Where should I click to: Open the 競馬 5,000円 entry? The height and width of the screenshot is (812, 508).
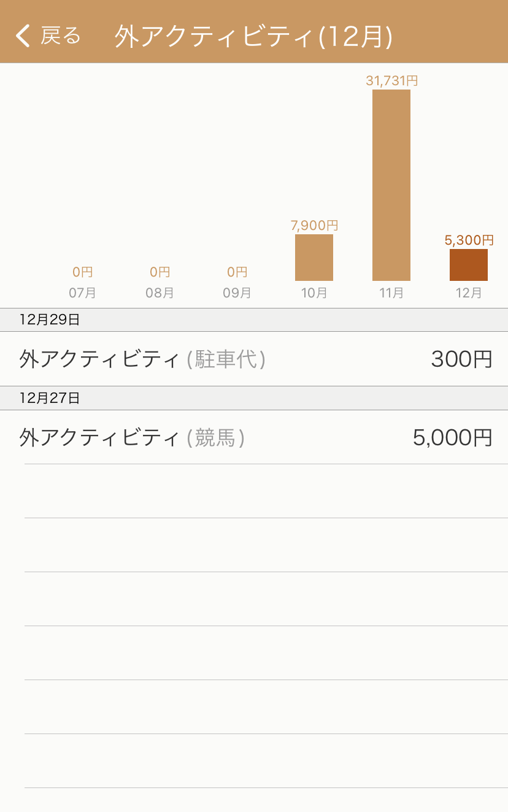tap(254, 437)
